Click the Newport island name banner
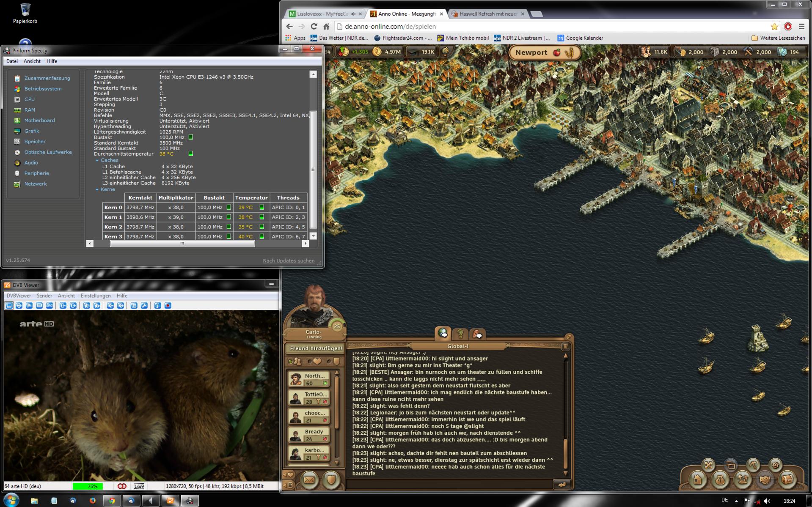This screenshot has height=507, width=812. pyautogui.click(x=545, y=52)
